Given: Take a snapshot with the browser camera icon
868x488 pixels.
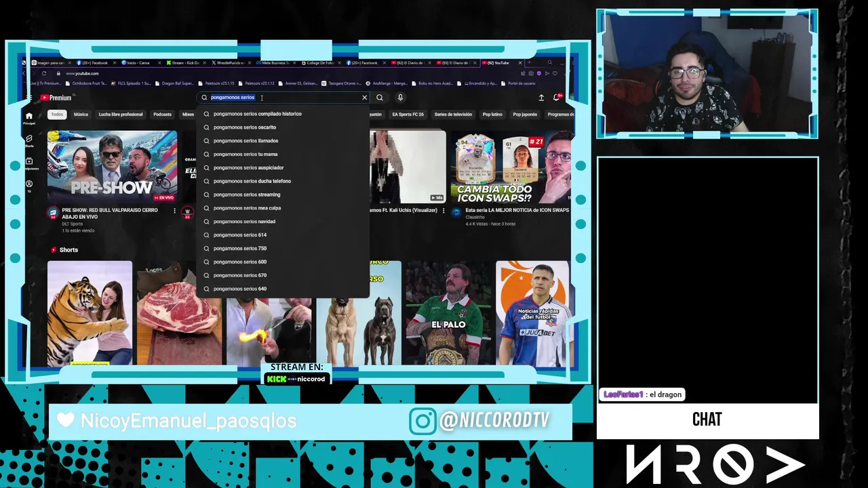Looking at the screenshot, I should pyautogui.click(x=531, y=73).
